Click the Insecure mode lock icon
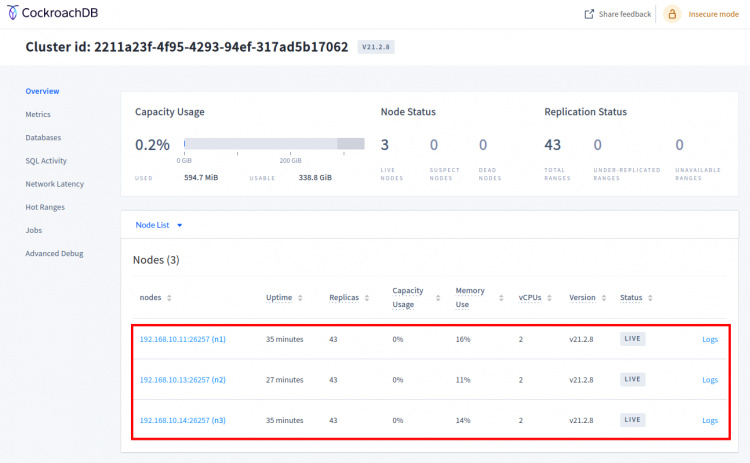 click(x=671, y=14)
